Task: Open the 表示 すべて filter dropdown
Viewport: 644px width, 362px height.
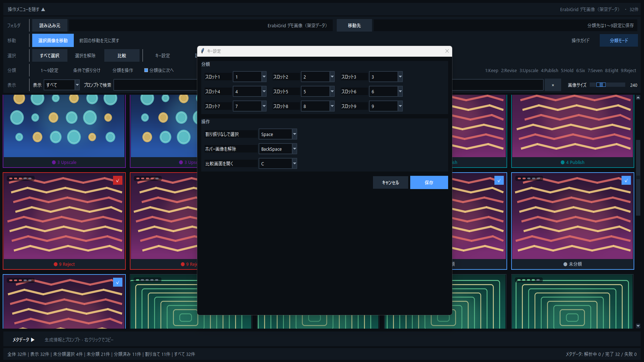Action: 62,85
